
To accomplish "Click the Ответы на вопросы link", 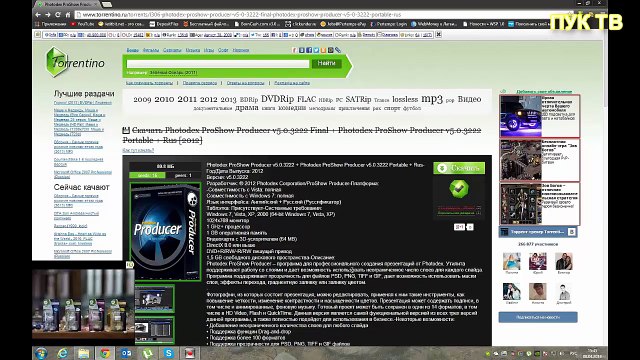I will point(245,83).
